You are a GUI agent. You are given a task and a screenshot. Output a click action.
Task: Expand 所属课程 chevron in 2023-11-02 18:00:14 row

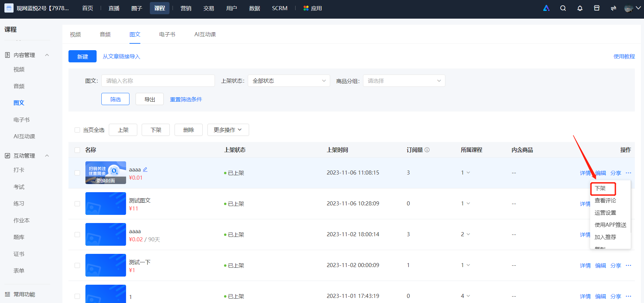[x=468, y=234]
